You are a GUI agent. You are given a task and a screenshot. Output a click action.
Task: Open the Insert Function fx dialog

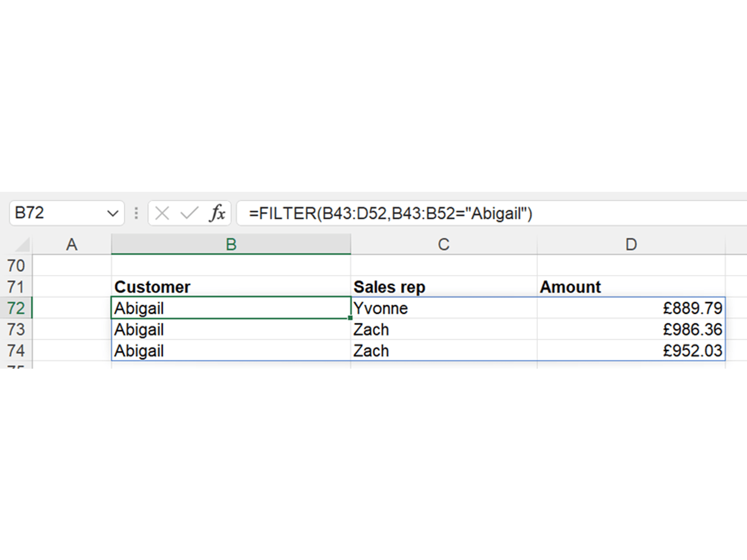217,214
